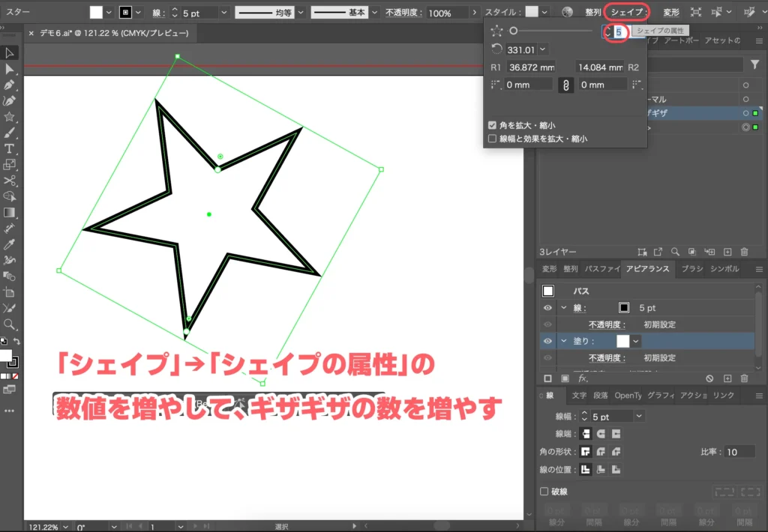The image size is (768, 532).
Task: Click the 線 color swatch in アピアランス panel
Action: (623, 308)
